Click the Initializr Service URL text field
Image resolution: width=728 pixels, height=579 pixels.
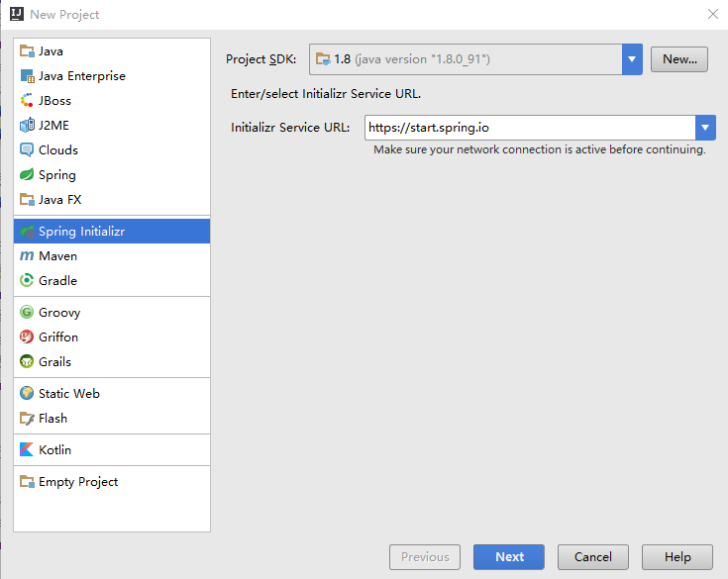(529, 128)
